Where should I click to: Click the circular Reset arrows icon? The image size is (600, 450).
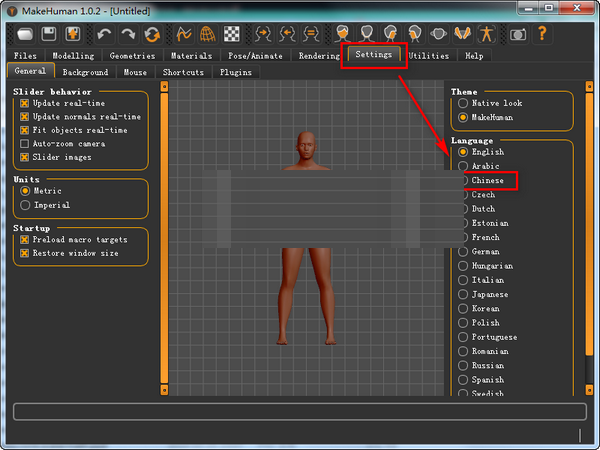(152, 34)
